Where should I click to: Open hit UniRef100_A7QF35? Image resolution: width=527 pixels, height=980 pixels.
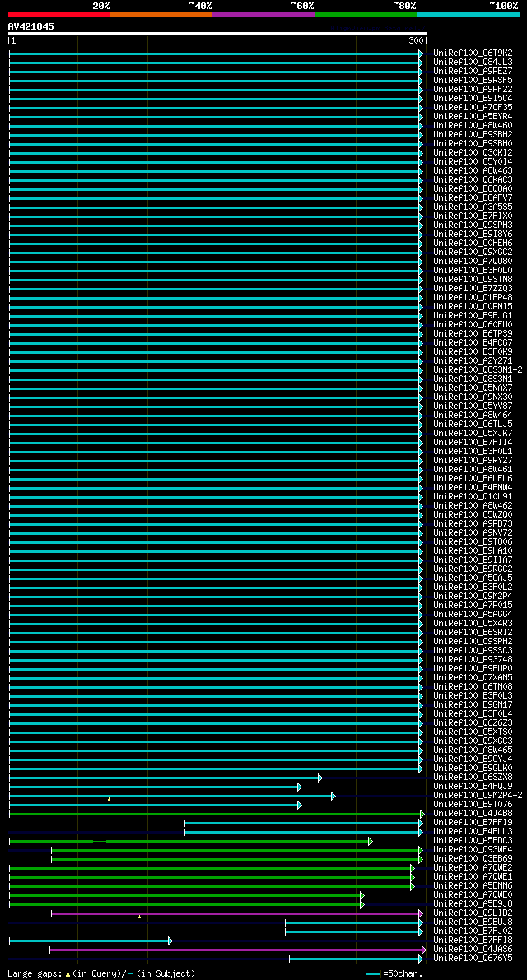click(473, 108)
